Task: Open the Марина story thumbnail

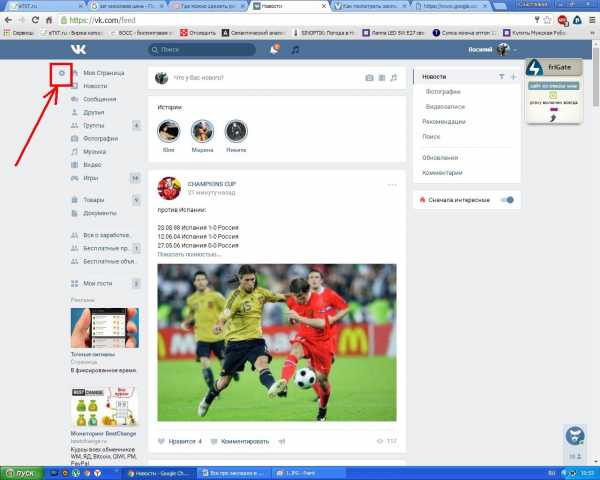Action: [202, 131]
